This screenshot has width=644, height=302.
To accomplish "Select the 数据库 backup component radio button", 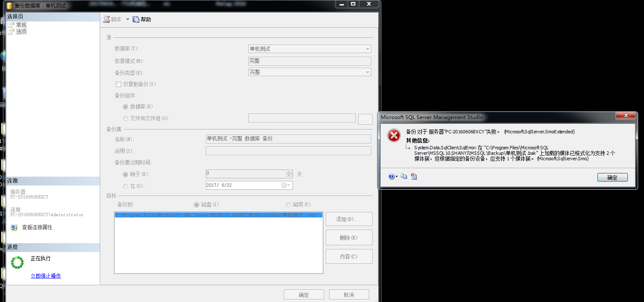I will 125,107.
